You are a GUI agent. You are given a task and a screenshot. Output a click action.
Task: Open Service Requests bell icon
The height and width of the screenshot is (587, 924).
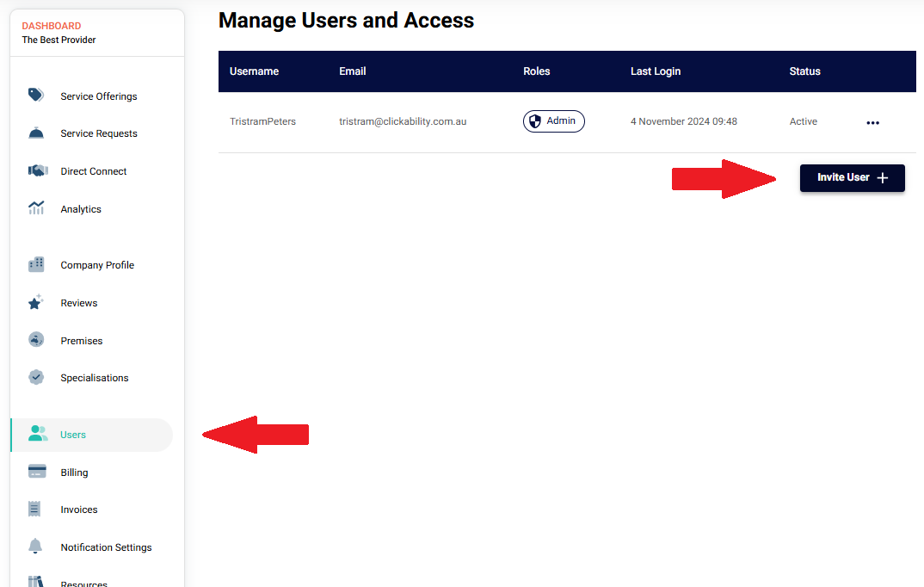pos(36,133)
